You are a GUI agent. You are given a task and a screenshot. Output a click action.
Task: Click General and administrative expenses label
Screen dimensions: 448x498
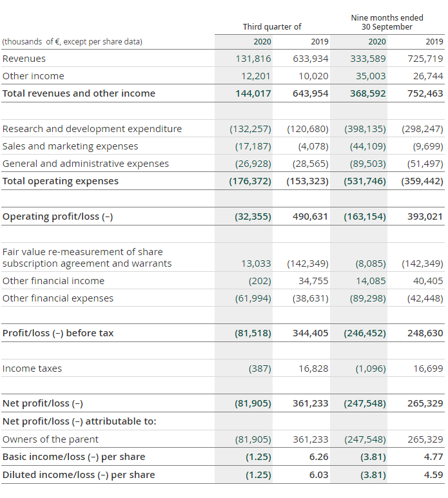86,164
